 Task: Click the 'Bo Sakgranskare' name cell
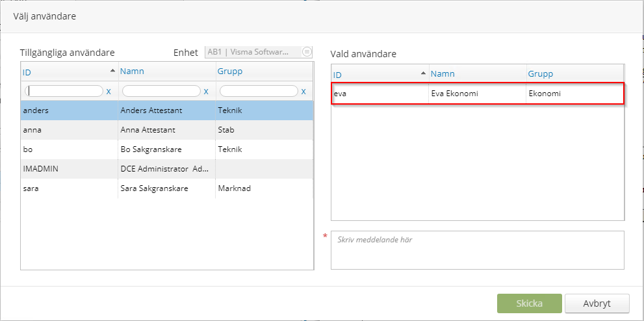[x=167, y=149]
